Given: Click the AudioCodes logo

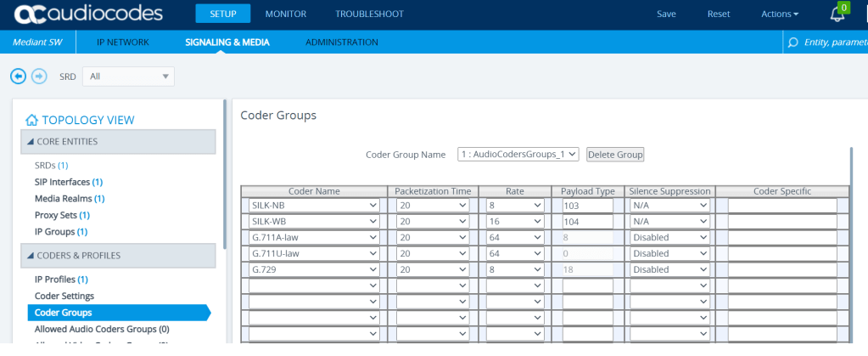Looking at the screenshot, I should 88,14.
